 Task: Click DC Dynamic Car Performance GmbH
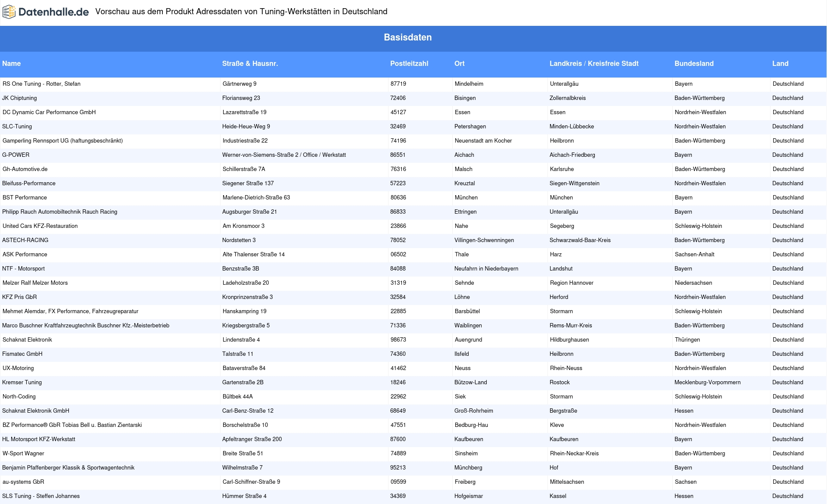point(49,112)
